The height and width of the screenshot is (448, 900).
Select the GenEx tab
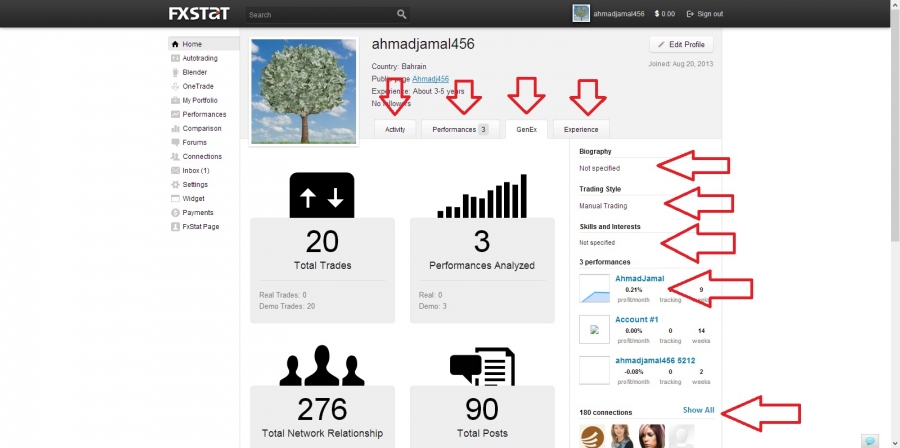coord(526,129)
